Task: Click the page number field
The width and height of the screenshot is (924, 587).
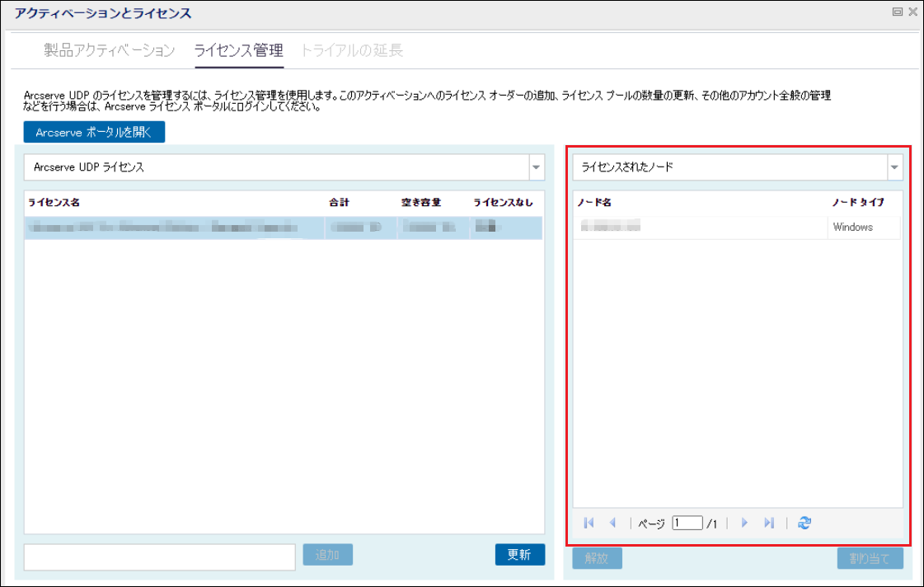Action: 687,523
